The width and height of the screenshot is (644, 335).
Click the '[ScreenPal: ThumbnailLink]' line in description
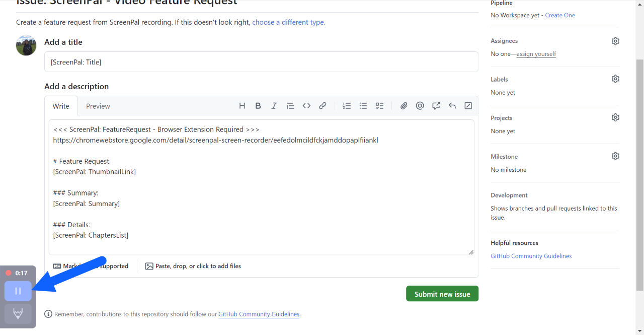[x=95, y=172]
